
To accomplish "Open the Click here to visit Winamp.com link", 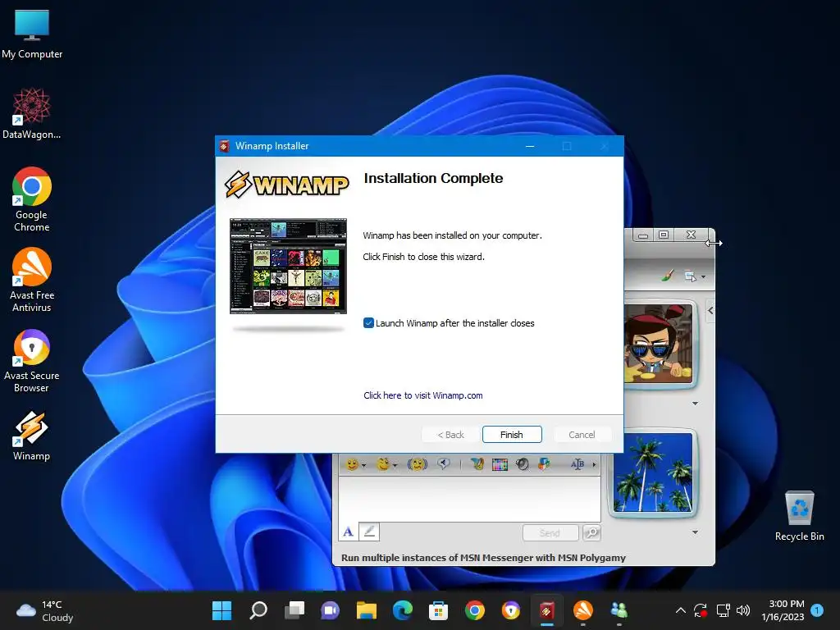I will 422,395.
